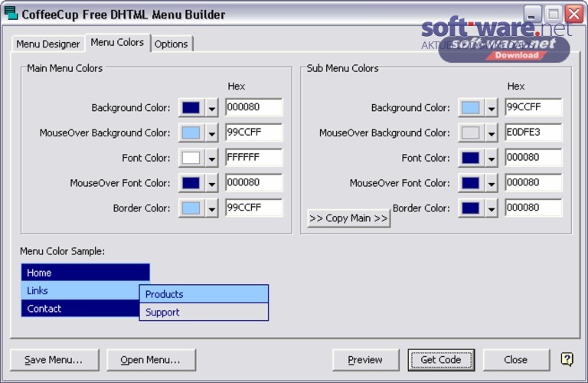588x383 pixels.
Task: Click Contact in the menu color sample
Action: [80, 309]
